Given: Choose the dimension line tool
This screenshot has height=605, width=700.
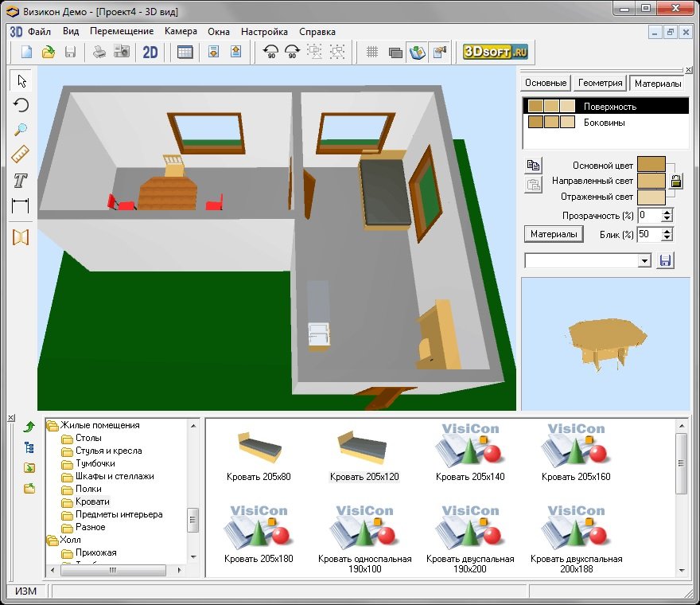Looking at the screenshot, I should click(21, 206).
